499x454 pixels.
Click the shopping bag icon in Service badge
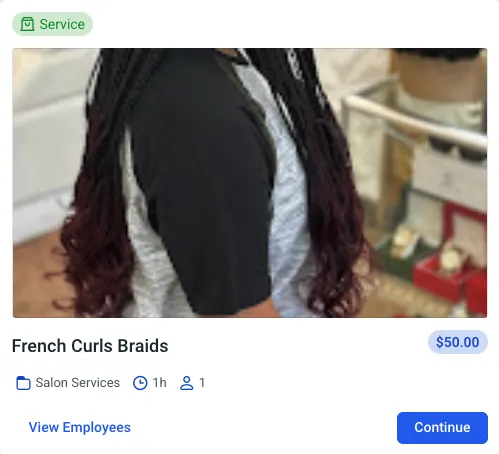coord(27,24)
